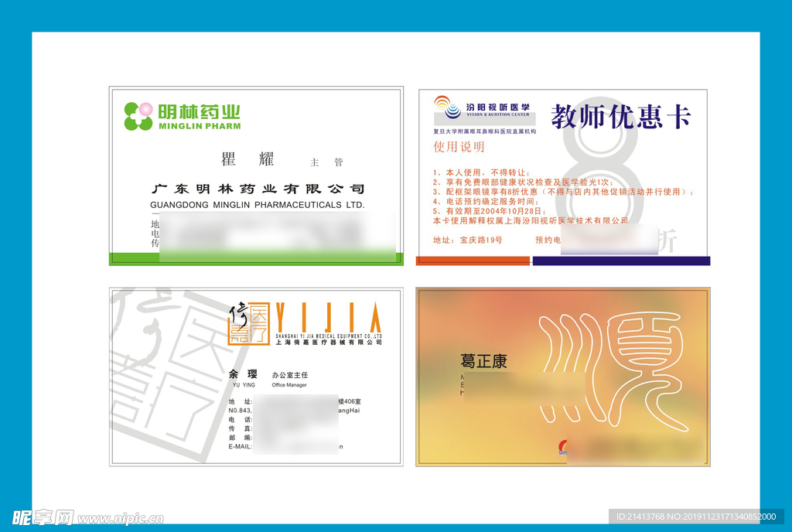Click the '使用说明' heading

click(x=459, y=147)
